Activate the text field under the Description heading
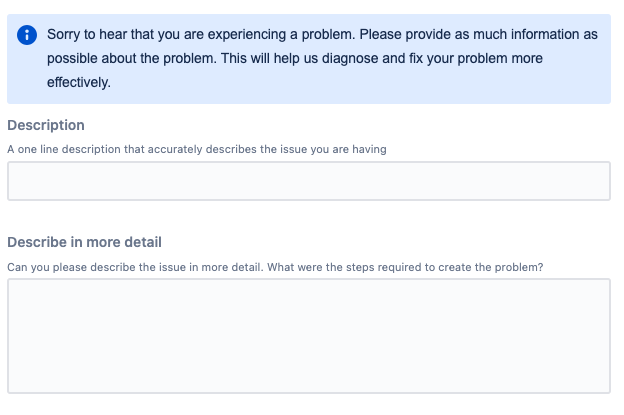The image size is (624, 415). [x=309, y=181]
